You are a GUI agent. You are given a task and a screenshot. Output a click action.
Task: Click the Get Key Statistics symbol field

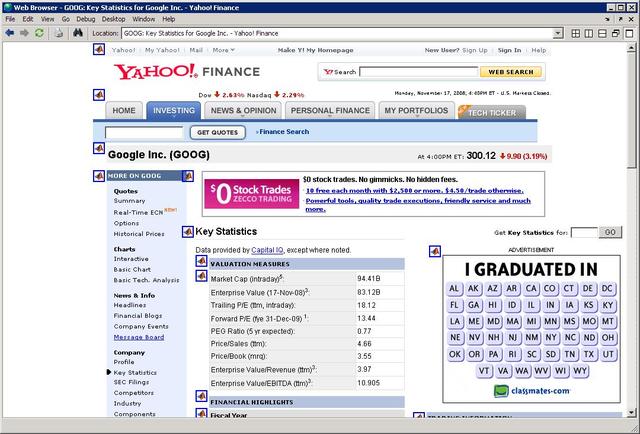tap(584, 232)
